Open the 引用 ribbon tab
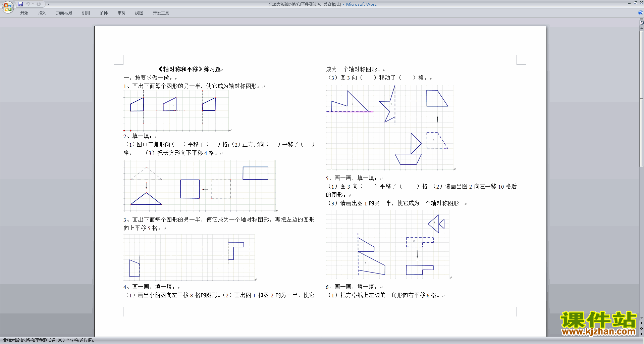Screen dimensions: 644x344 click(86, 13)
